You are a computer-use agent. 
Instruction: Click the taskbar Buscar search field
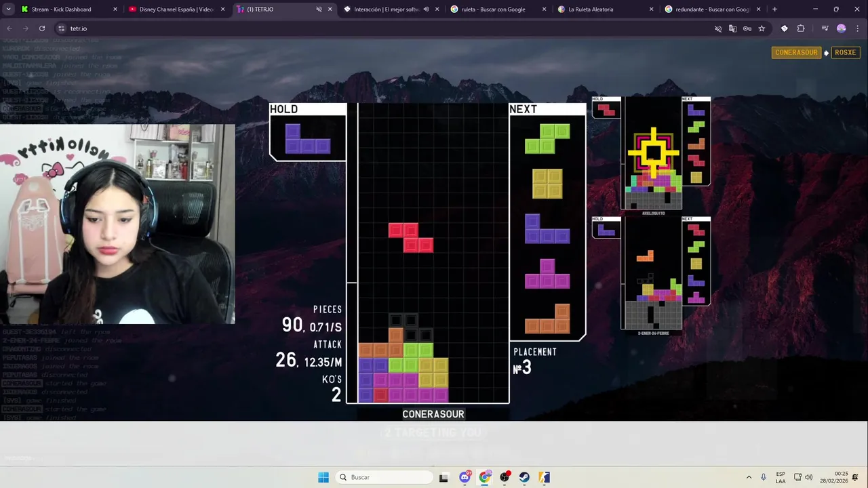click(x=384, y=477)
